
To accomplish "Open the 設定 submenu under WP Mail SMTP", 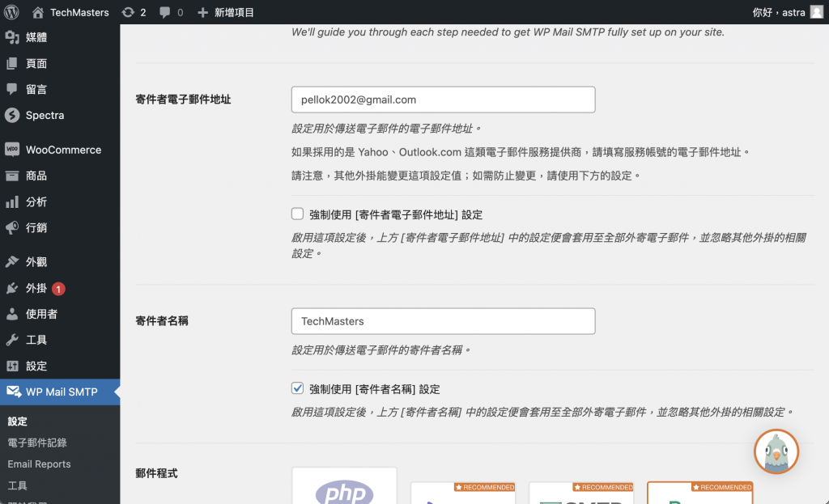I will point(18,421).
